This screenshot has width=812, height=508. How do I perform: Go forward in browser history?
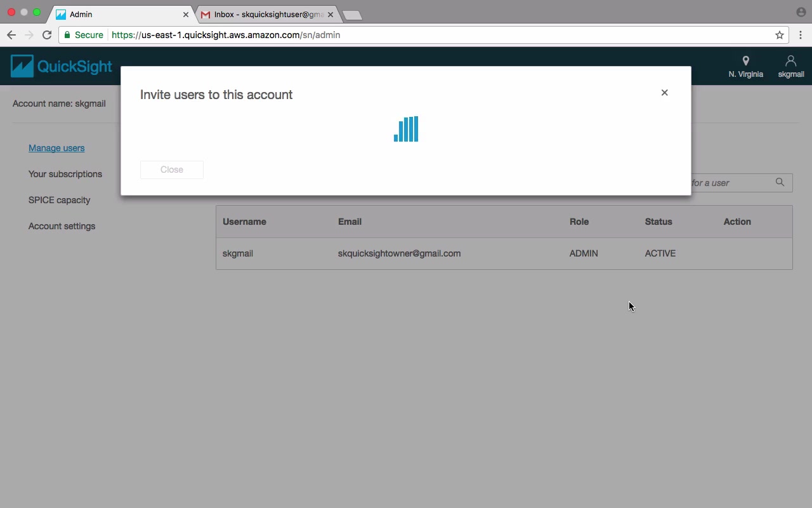click(29, 35)
